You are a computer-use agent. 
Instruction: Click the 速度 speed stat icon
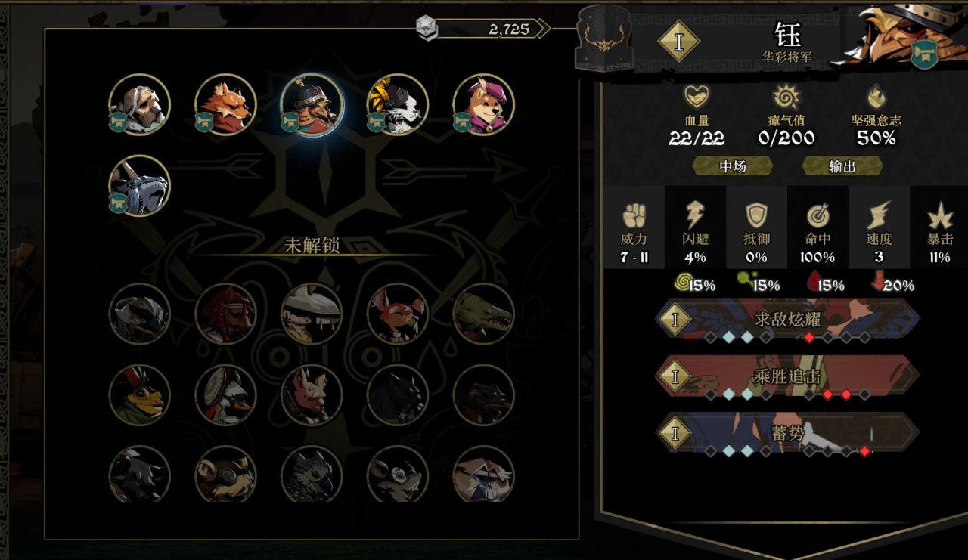[879, 215]
